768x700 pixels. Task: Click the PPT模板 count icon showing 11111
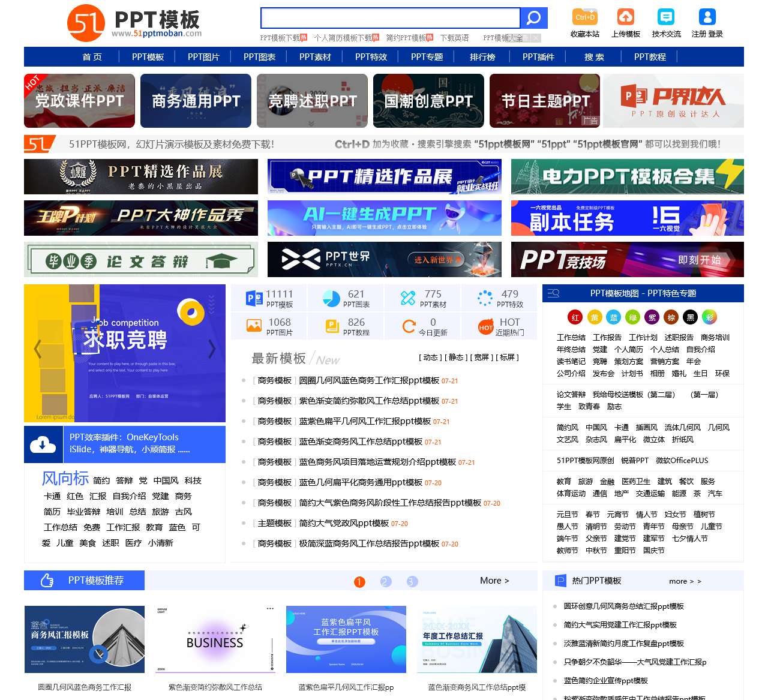point(254,298)
